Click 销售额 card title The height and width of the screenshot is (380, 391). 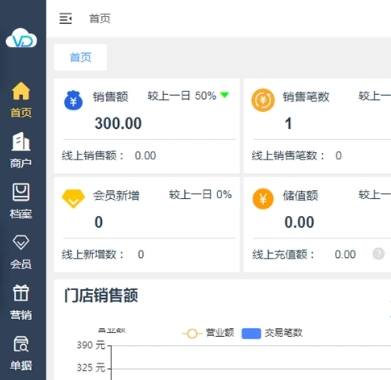pos(110,97)
